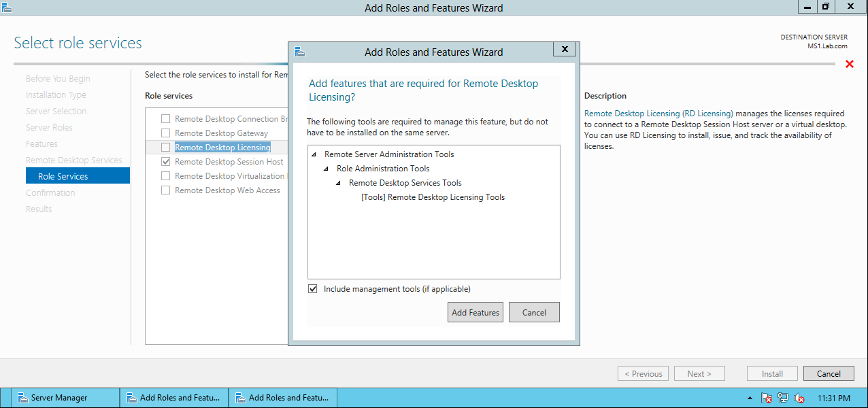
Task: Cancel the required features dialog
Action: click(x=534, y=312)
